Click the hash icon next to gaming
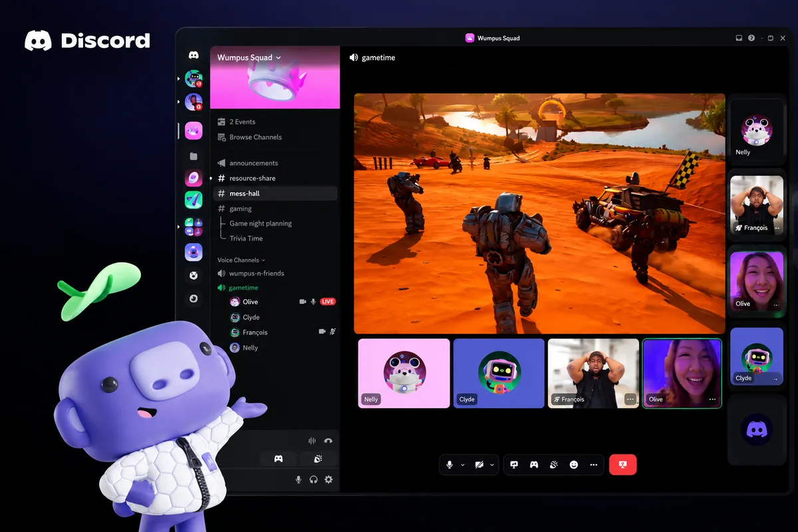The image size is (798, 532). click(221, 209)
